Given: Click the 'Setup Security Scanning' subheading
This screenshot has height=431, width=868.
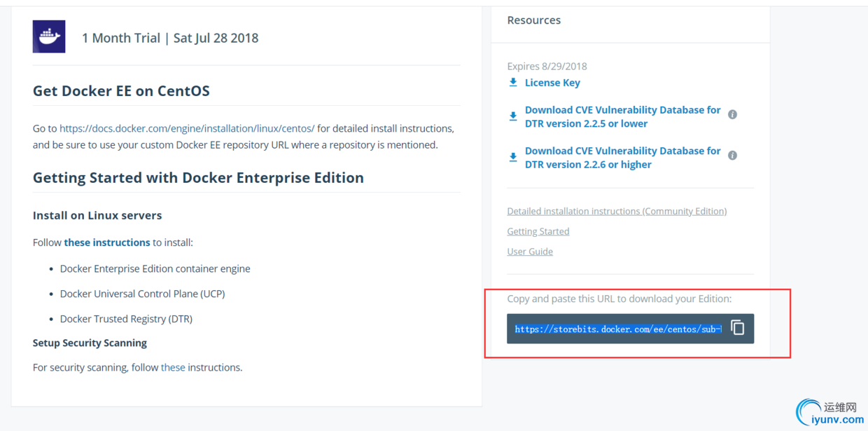Looking at the screenshot, I should tap(90, 343).
